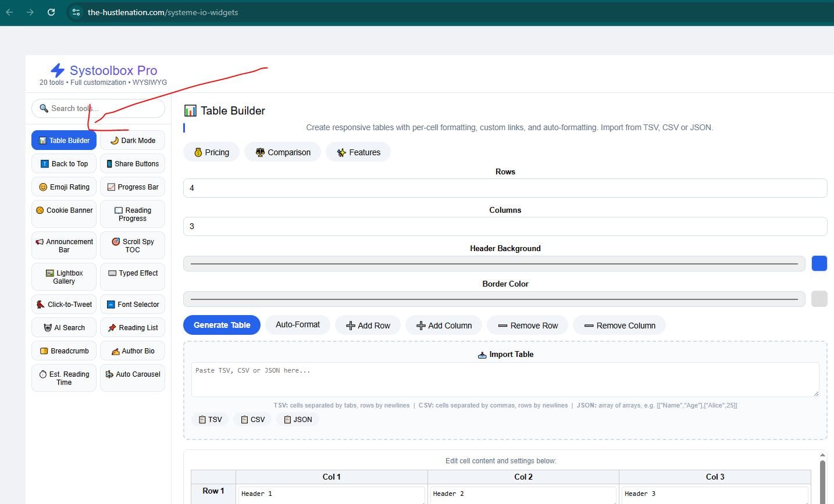Viewport: 834px width, 504px height.
Task: Click the Auto-Format button
Action: pos(298,324)
